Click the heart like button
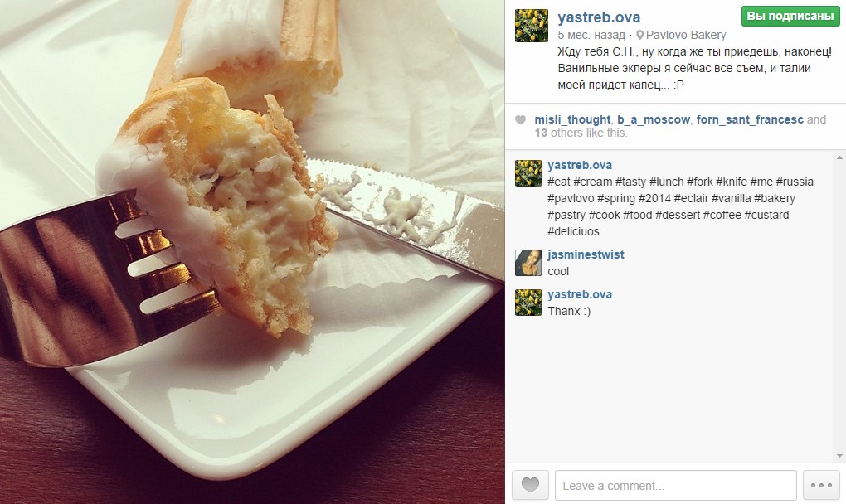Image resolution: width=846 pixels, height=504 pixels. point(530,485)
